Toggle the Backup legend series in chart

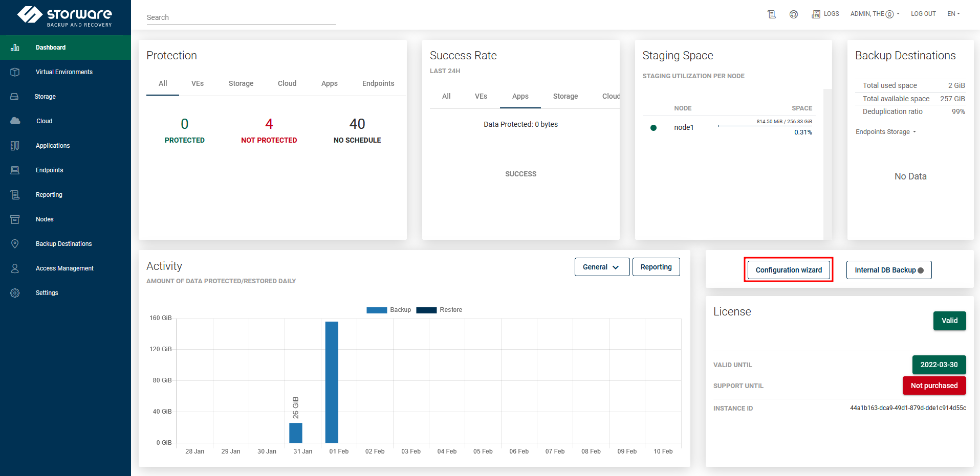point(389,310)
